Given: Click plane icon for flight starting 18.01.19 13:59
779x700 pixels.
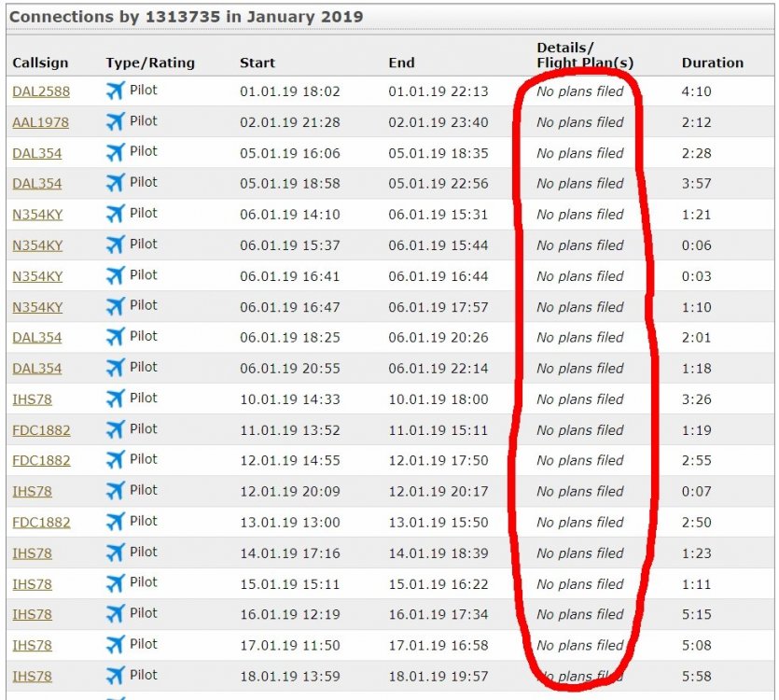Looking at the screenshot, I should (115, 676).
